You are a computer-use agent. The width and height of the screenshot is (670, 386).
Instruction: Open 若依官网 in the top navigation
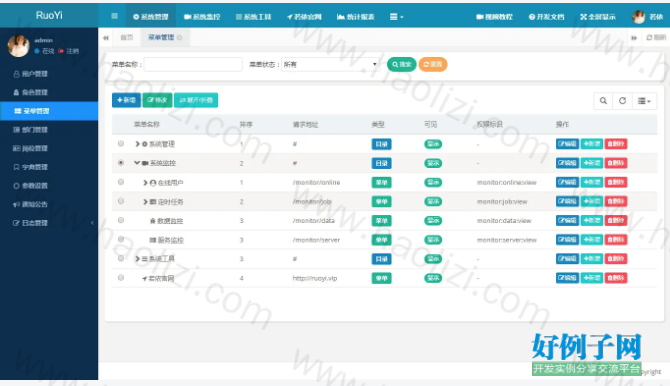click(x=304, y=17)
